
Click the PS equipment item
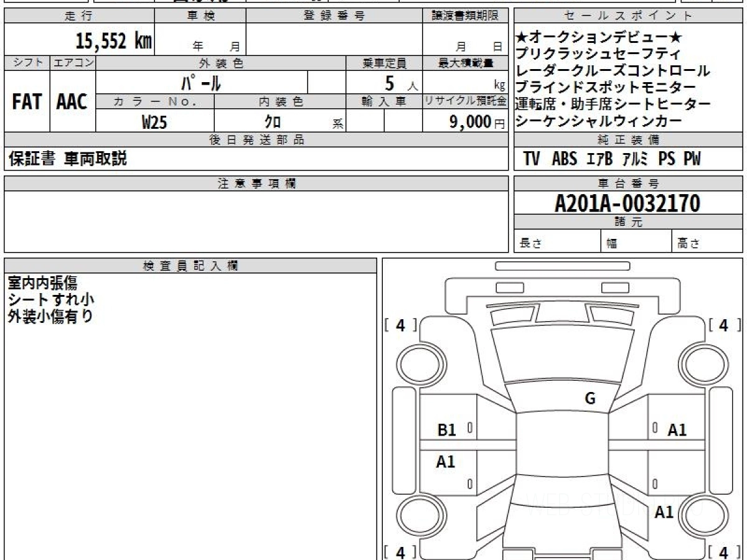coord(667,159)
